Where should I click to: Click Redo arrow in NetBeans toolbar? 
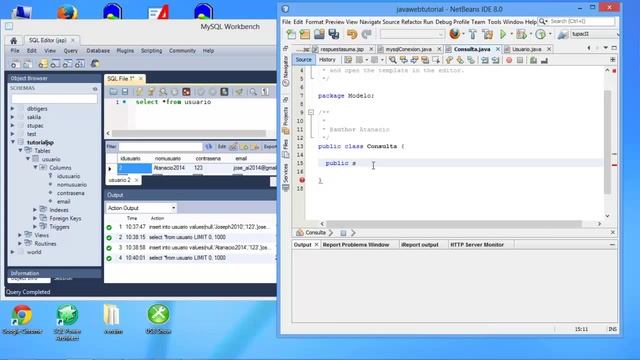[367, 34]
